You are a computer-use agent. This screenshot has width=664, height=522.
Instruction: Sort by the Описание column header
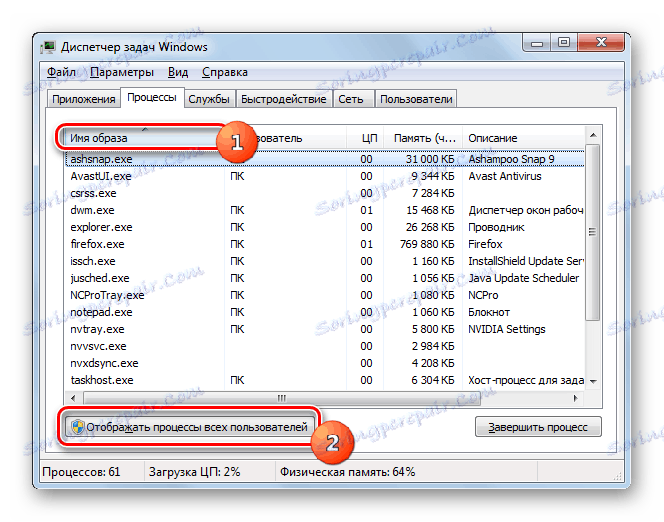523,138
